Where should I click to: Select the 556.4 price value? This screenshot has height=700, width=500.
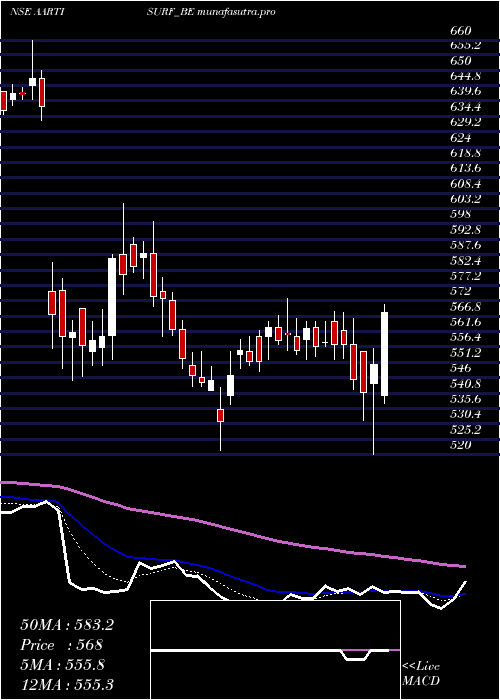(x=466, y=337)
